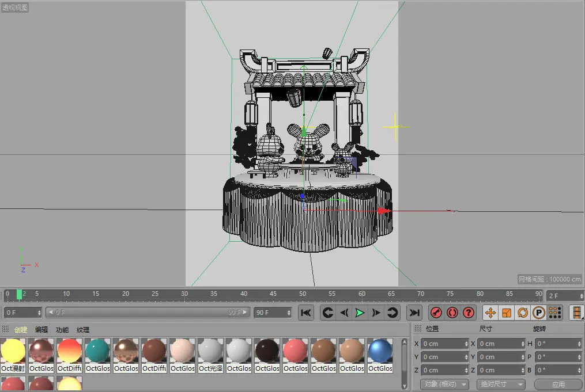Image resolution: width=585 pixels, height=392 pixels.
Task: Open the 绝对尺寸 dropdown
Action: 501,384
